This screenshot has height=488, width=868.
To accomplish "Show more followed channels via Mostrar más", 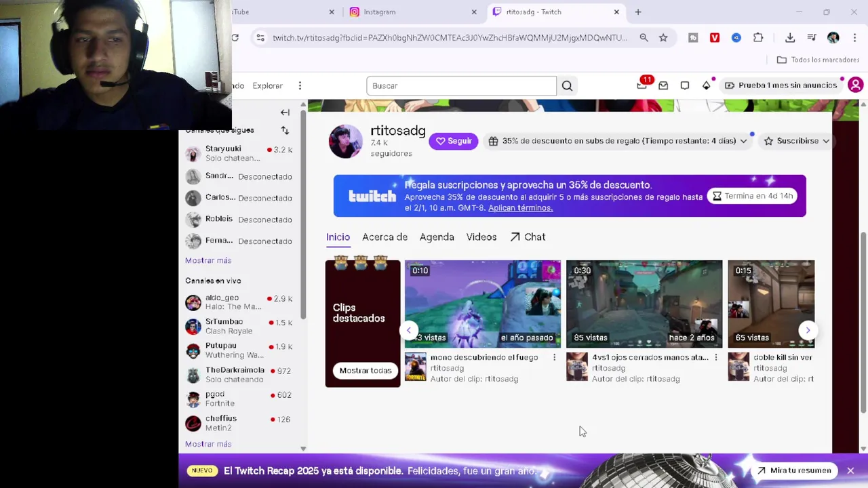I will (208, 260).
